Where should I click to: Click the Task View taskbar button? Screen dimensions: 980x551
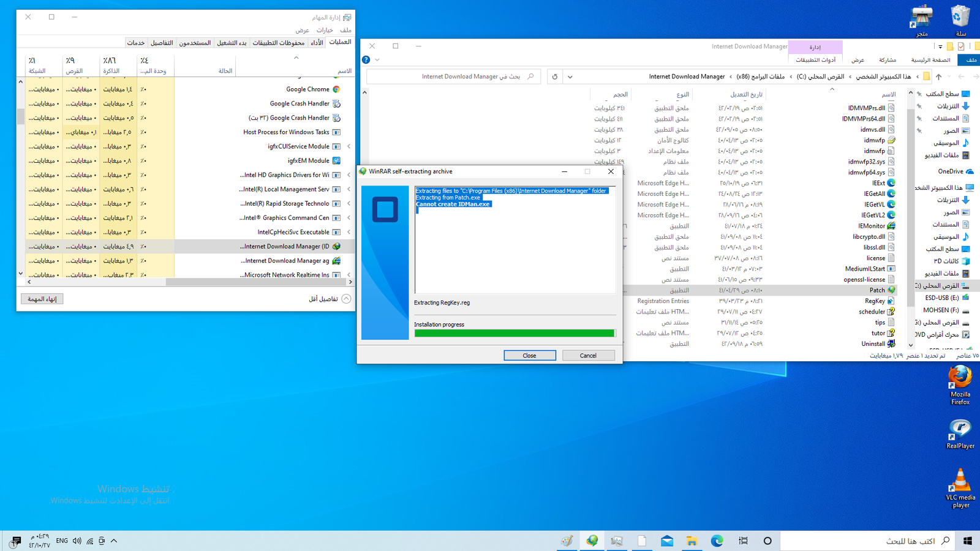[743, 541]
